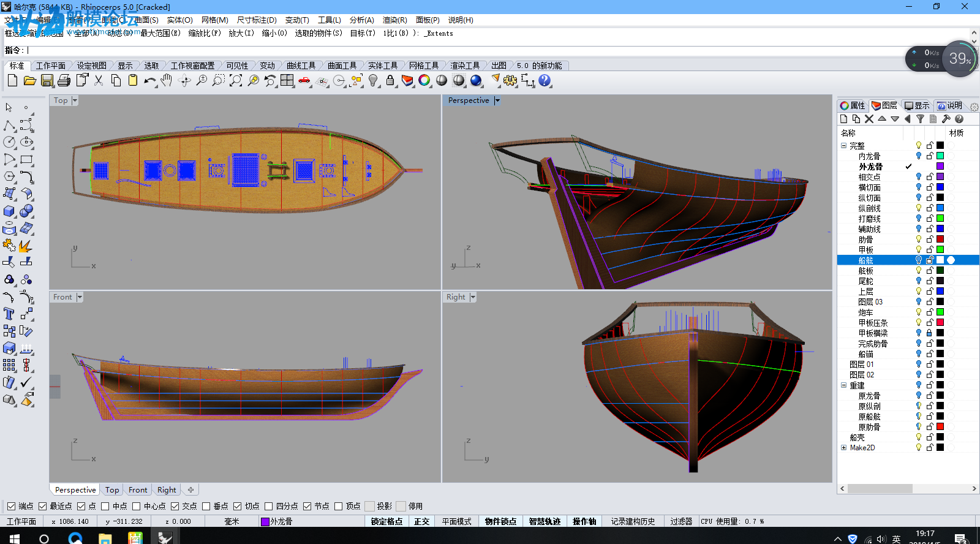
Task: Click the Print icon
Action: pos(64,80)
